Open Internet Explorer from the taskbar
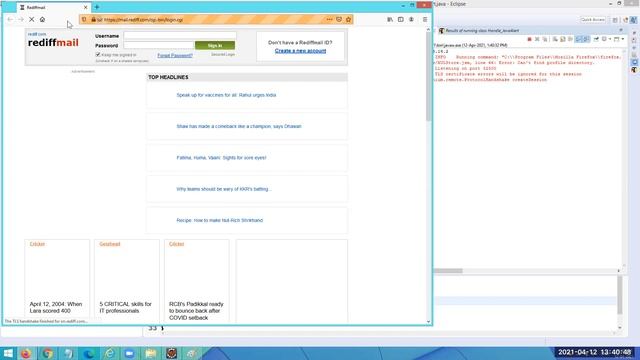The height and width of the screenshot is (360, 640). coord(109,353)
